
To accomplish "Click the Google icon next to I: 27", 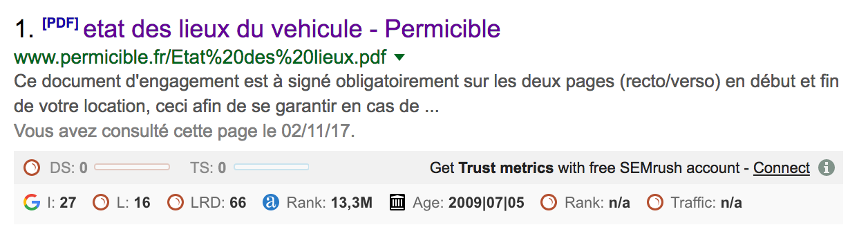I will [x=31, y=203].
